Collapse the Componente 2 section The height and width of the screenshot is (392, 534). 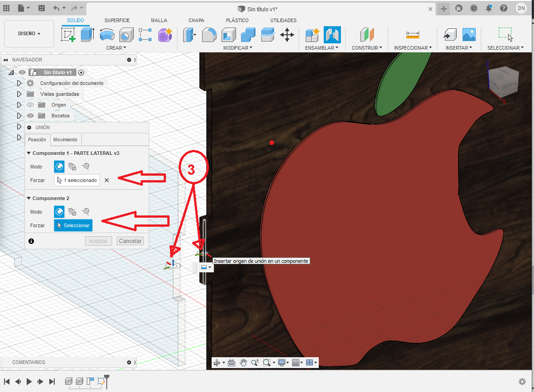click(x=29, y=198)
